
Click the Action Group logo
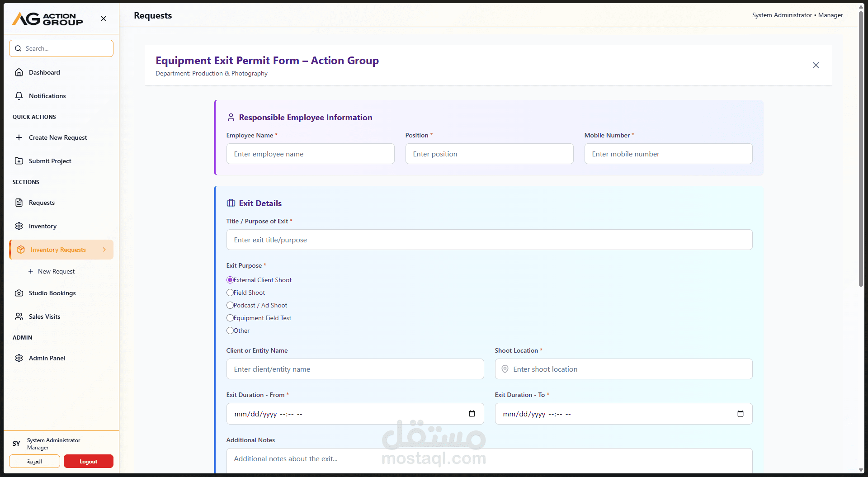(x=47, y=19)
